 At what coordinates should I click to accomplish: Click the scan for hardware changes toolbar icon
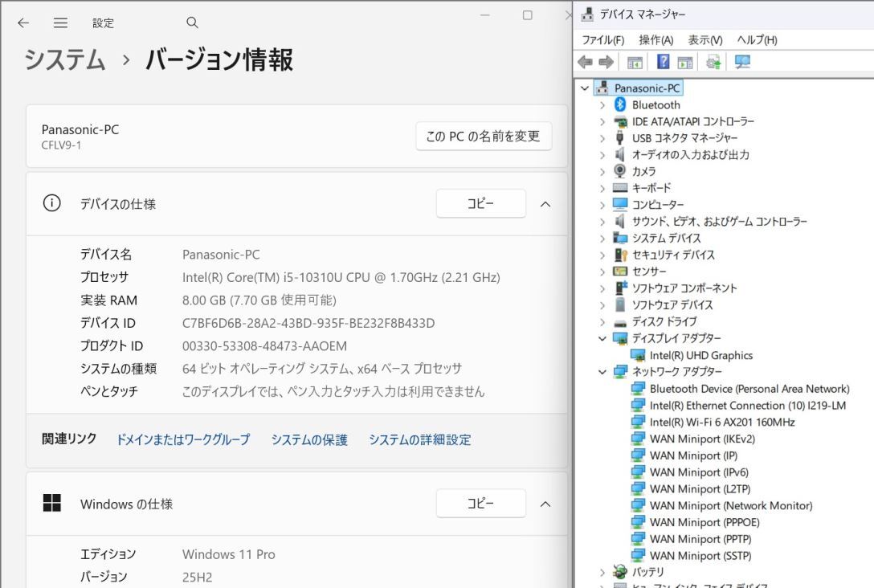[741, 62]
